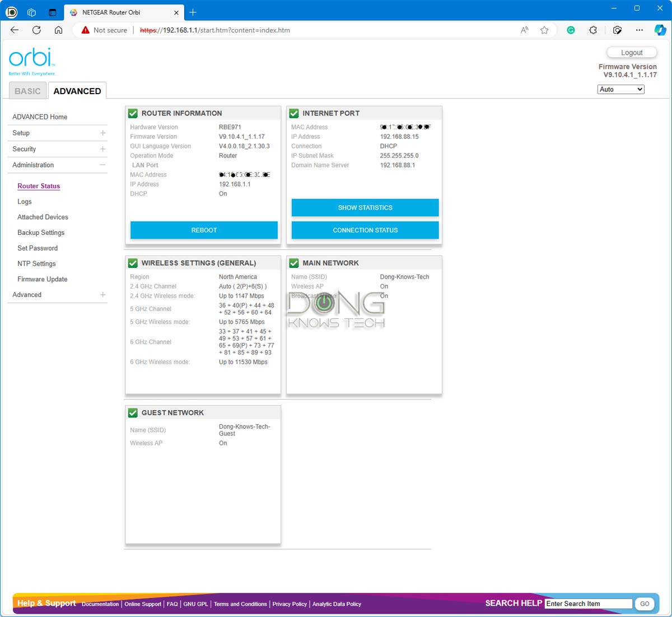The width and height of the screenshot is (672, 617).
Task: Open Terms and Conditions link
Action: [240, 604]
